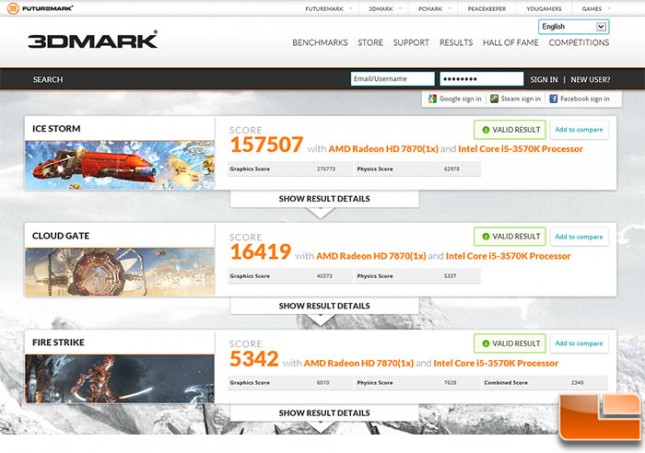
Task: Click the Ice Storm spaceship thumbnail
Action: click(120, 165)
